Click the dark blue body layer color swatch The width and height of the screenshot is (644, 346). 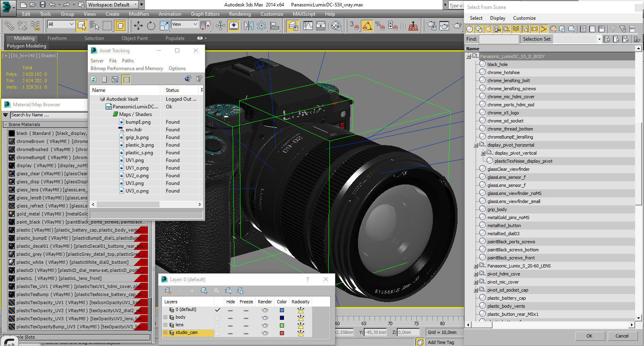tap(282, 318)
